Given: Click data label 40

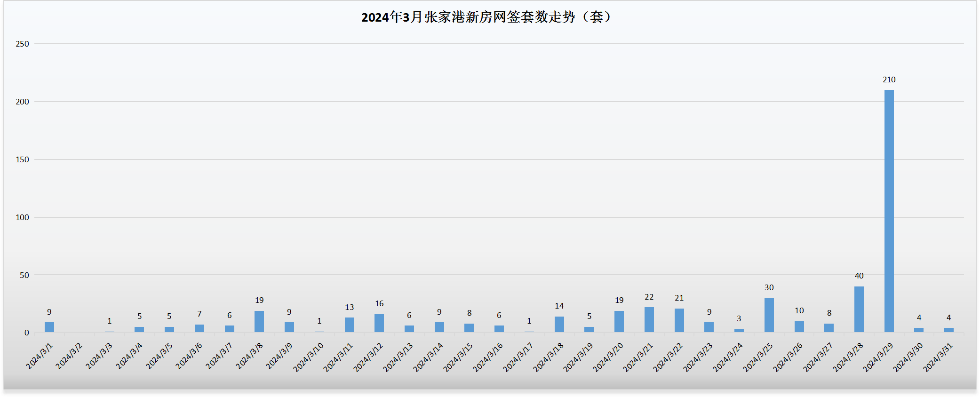Looking at the screenshot, I should 859,276.
